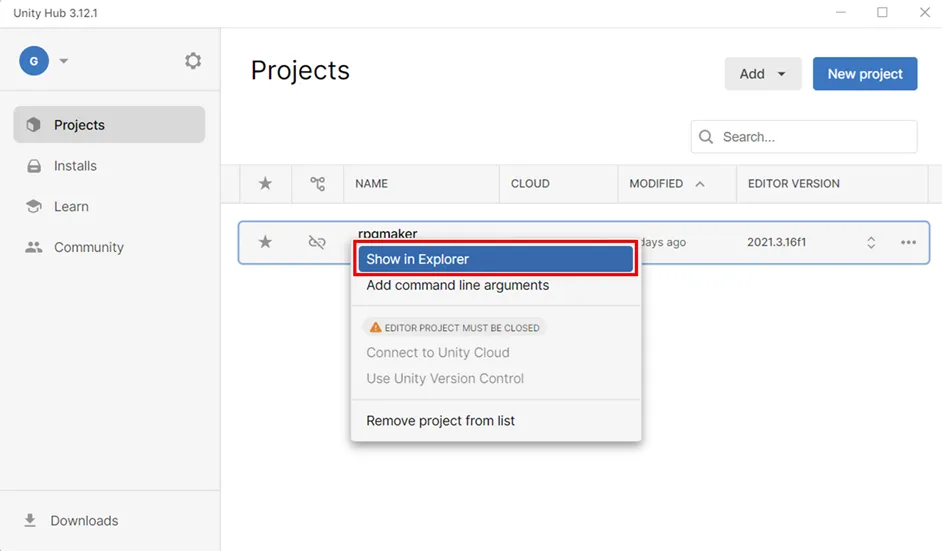Open the Add dropdown button
The height and width of the screenshot is (551, 942).
click(x=763, y=74)
